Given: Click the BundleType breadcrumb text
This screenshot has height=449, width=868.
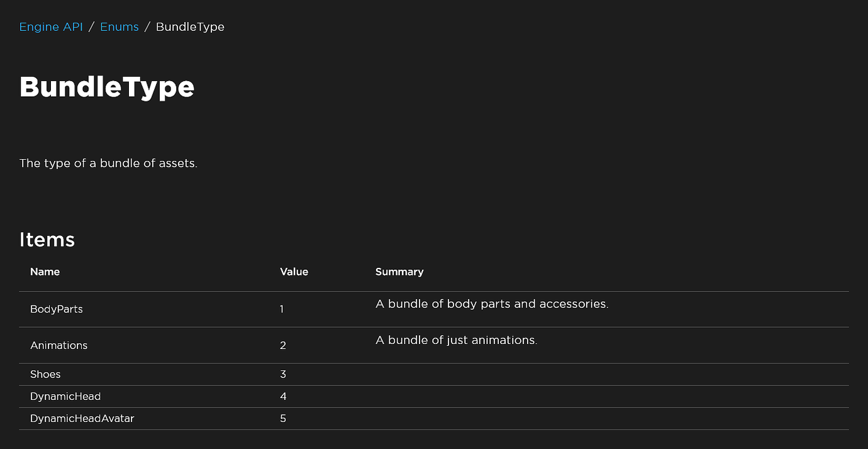Looking at the screenshot, I should coord(190,27).
